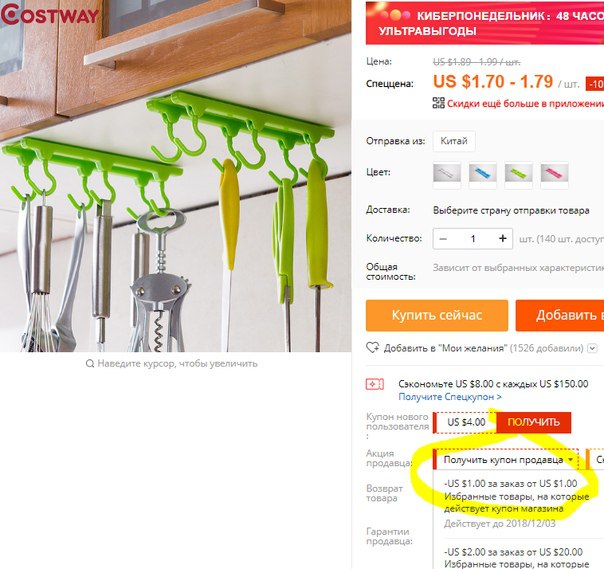
Task: Choose Китай as shipping origin
Action: [454, 141]
